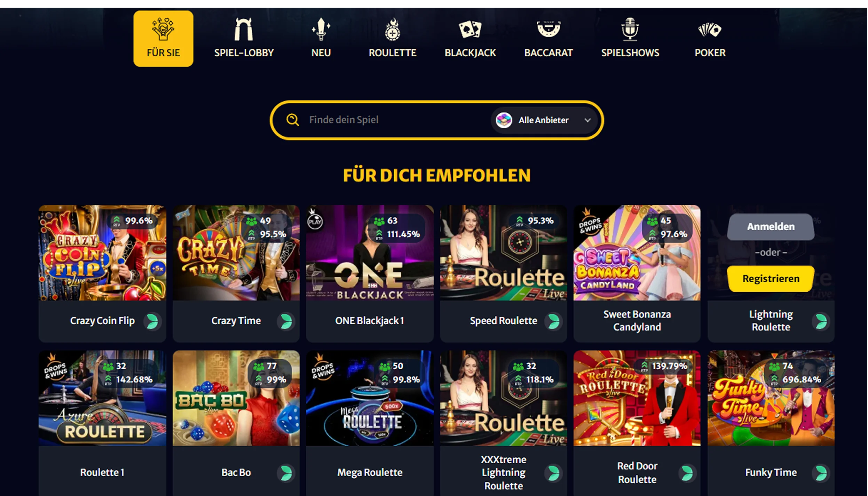Switch to the Für Sie tab
The height and width of the screenshot is (496, 868).
163,39
